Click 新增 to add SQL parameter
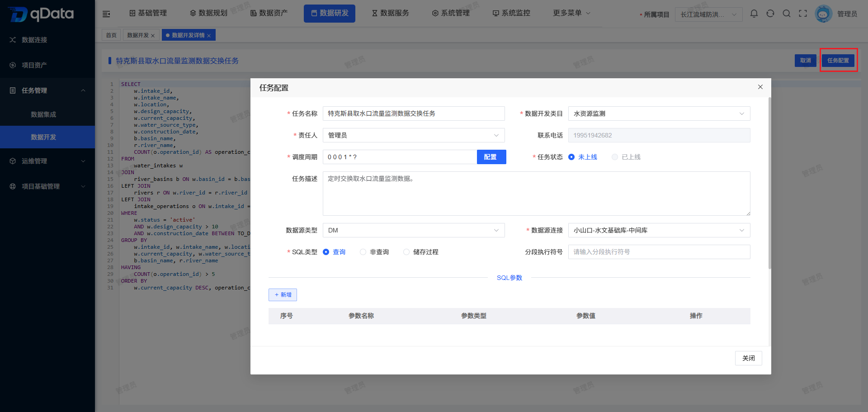Viewport: 868px width, 412px height. click(283, 294)
